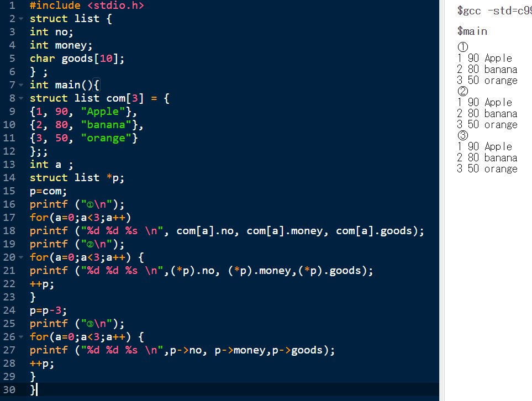Select line number 15 in the gutter
The image size is (532, 401).
tap(9, 191)
